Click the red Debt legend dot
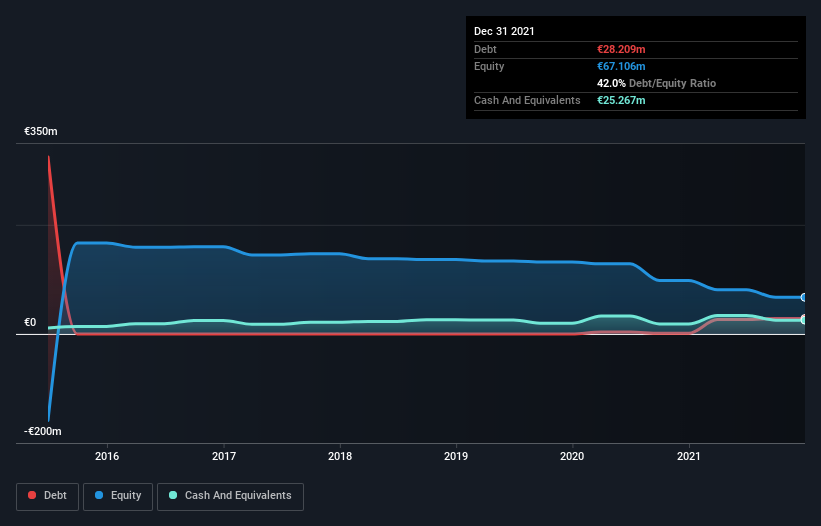This screenshot has width=821, height=526. point(32,495)
